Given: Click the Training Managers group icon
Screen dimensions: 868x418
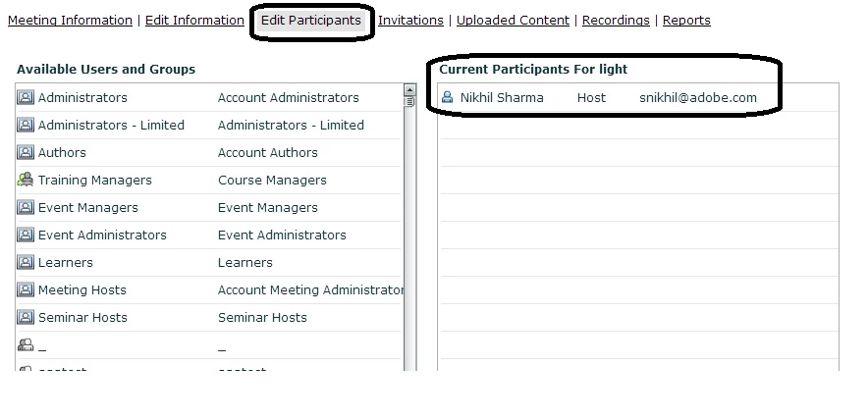Looking at the screenshot, I should (x=26, y=180).
